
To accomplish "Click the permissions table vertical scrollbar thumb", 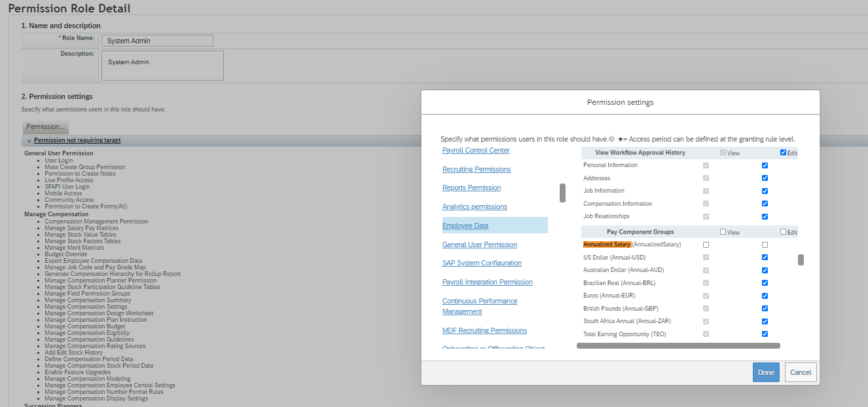I will tap(801, 260).
